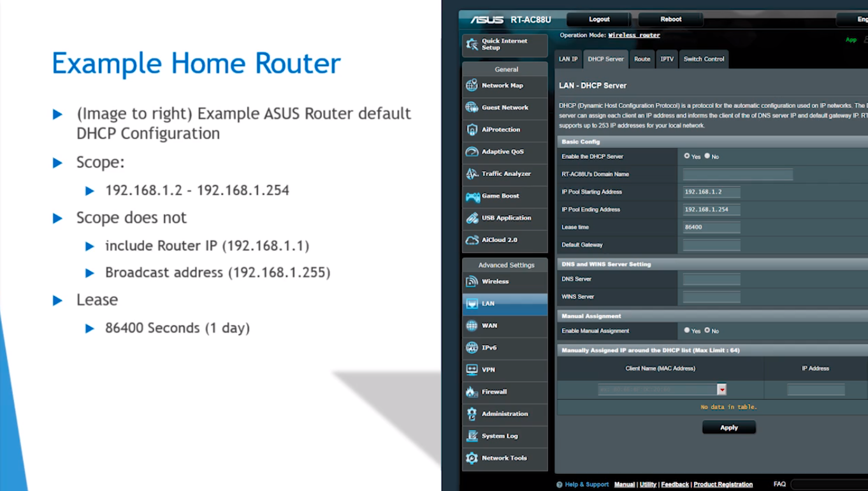Click the Traffic Analyzer icon
868x491 pixels.
pyautogui.click(x=472, y=173)
